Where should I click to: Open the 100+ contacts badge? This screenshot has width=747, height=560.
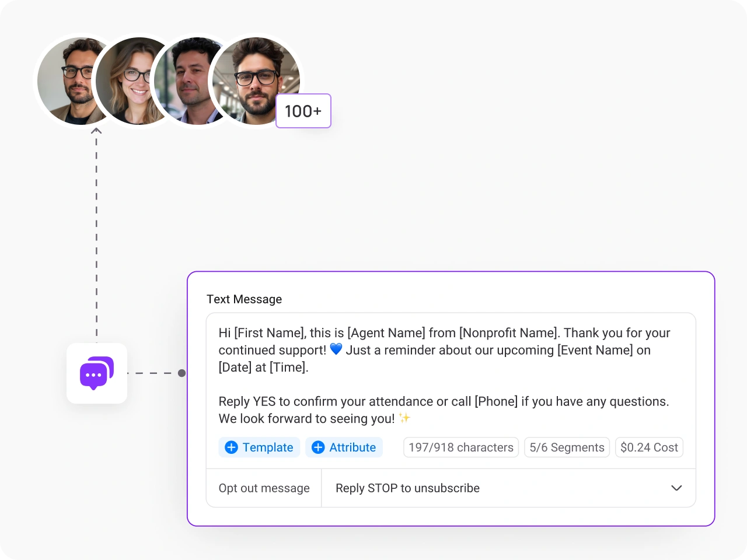(x=303, y=111)
